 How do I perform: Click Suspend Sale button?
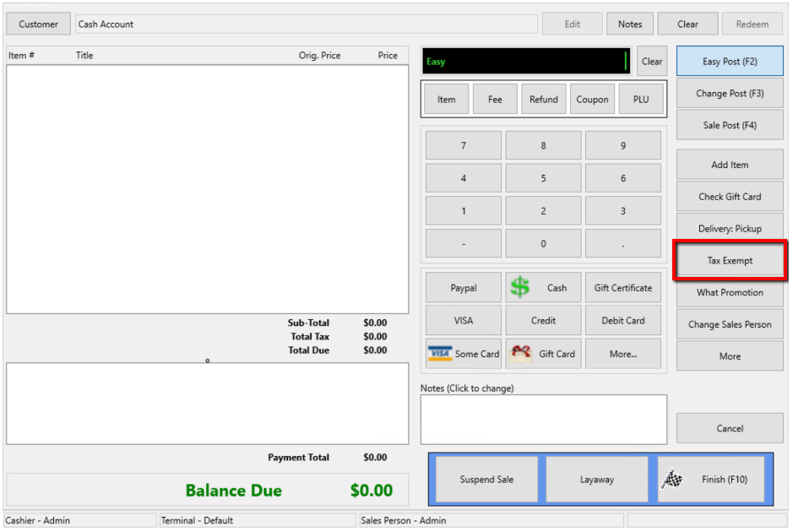pos(486,479)
